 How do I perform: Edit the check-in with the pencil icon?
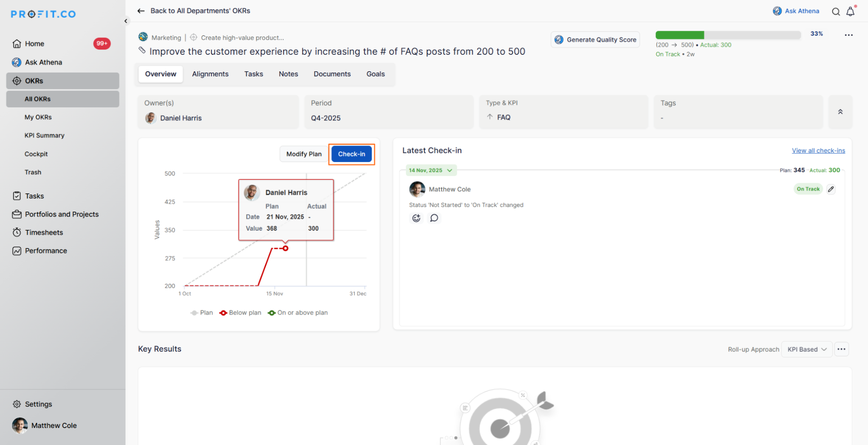831,189
